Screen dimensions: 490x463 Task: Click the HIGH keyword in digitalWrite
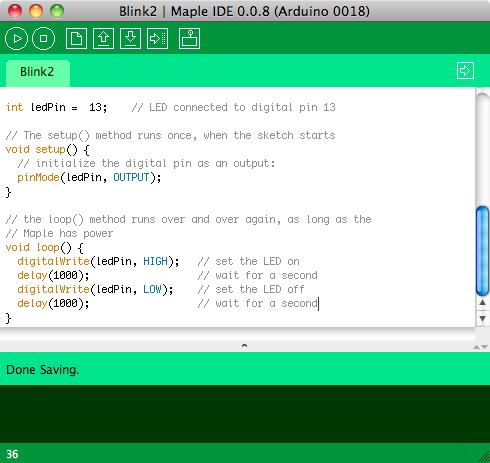tap(155, 261)
